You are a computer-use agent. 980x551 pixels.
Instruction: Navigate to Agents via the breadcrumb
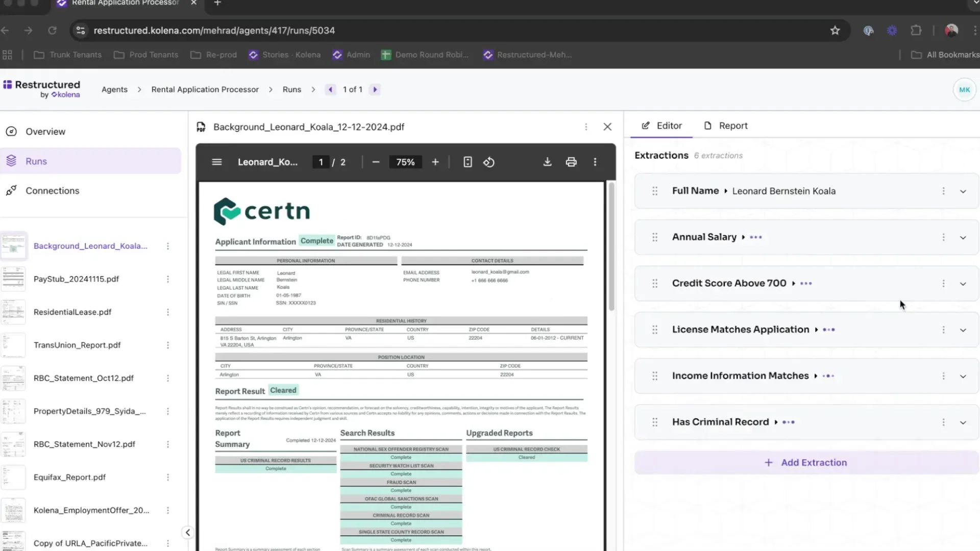click(x=114, y=89)
